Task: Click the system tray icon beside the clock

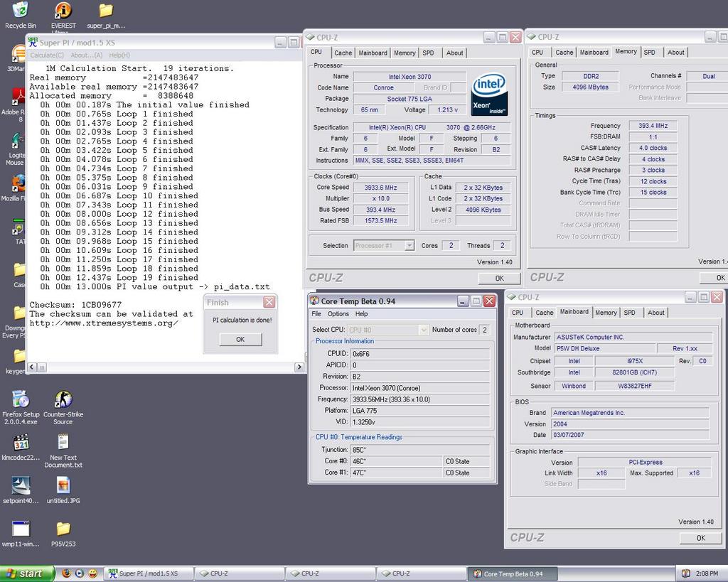Action: pyautogui.click(x=685, y=573)
